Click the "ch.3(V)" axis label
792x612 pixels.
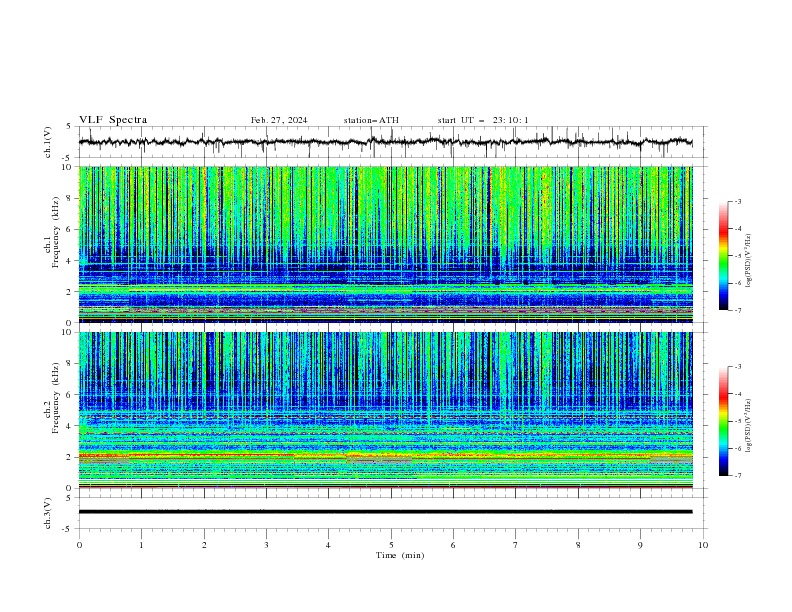(48, 513)
